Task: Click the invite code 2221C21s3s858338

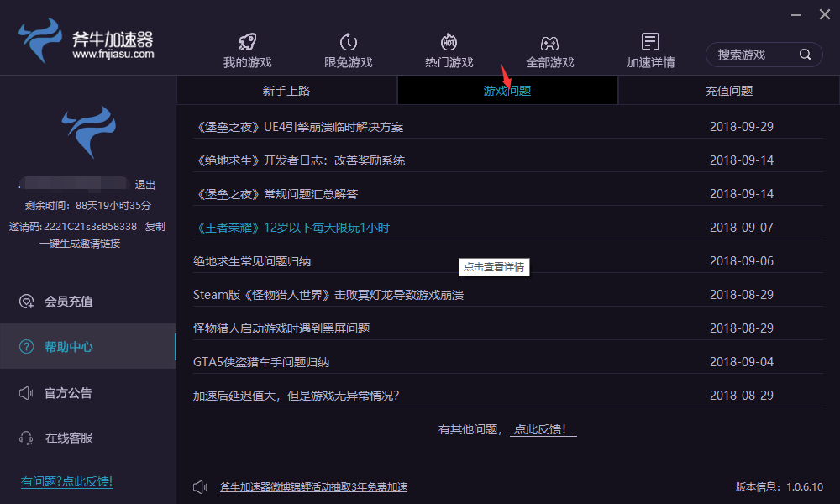Action: (x=90, y=227)
